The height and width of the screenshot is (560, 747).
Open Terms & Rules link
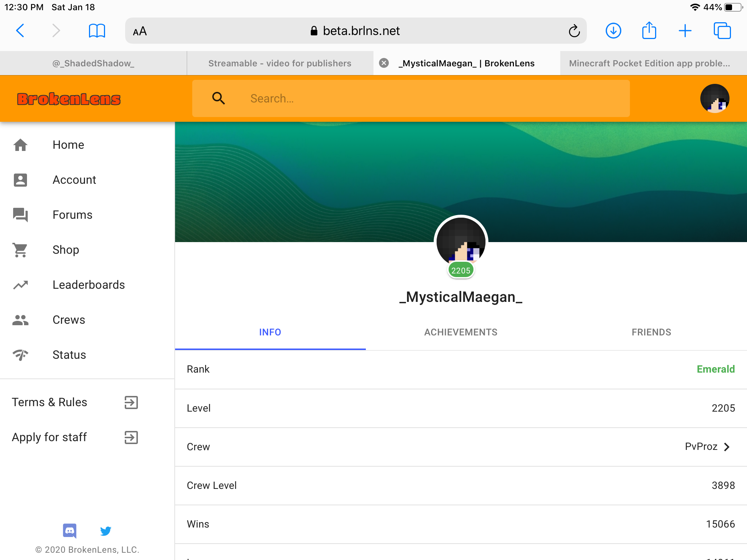point(49,402)
